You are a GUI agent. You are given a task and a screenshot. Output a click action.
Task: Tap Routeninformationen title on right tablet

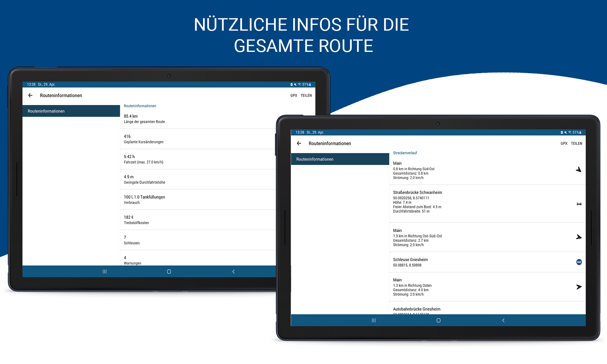[x=330, y=143]
